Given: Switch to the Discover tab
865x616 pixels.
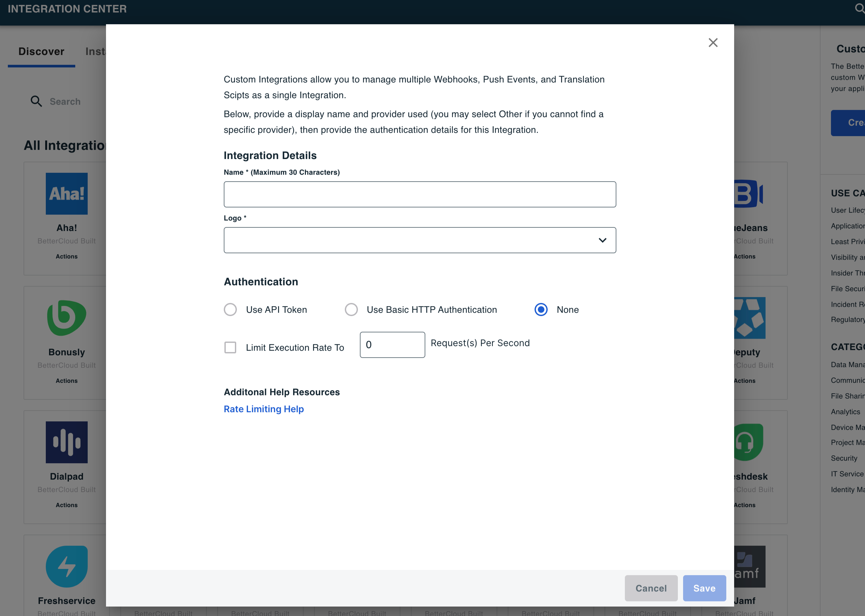Looking at the screenshot, I should 41,51.
